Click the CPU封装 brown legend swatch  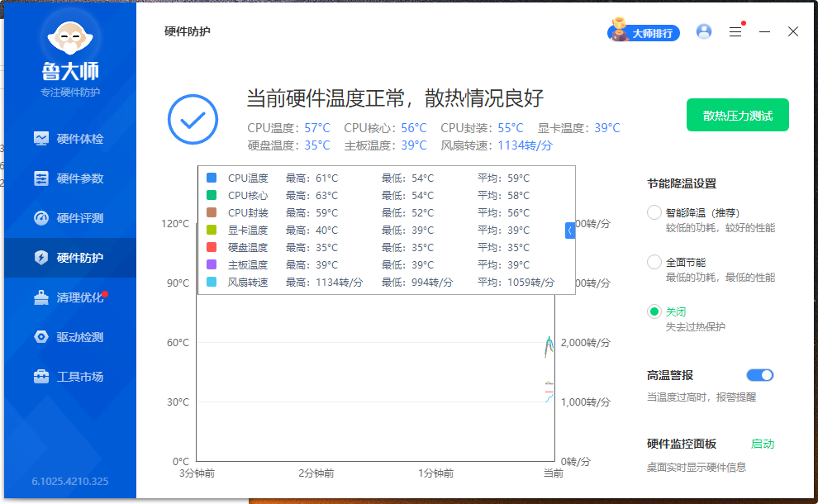coord(212,212)
